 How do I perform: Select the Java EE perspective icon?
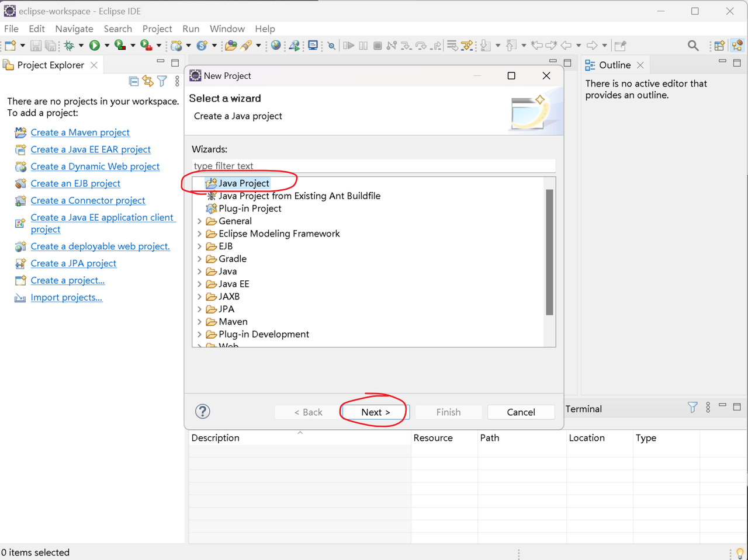(x=737, y=46)
